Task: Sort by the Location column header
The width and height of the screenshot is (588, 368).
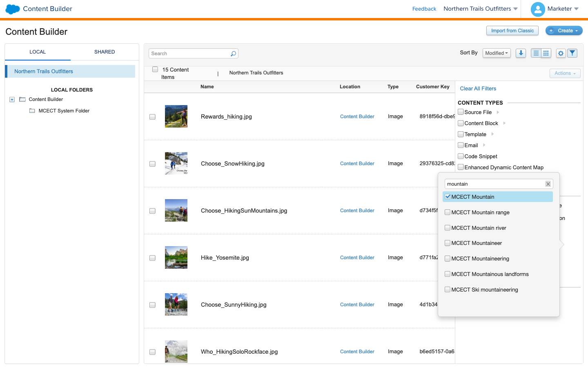Action: click(x=350, y=87)
